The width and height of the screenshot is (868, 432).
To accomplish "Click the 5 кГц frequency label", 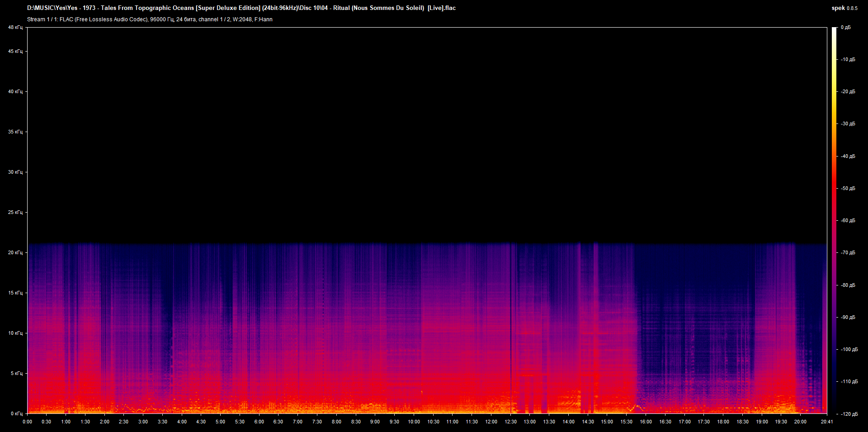I will (x=17, y=374).
